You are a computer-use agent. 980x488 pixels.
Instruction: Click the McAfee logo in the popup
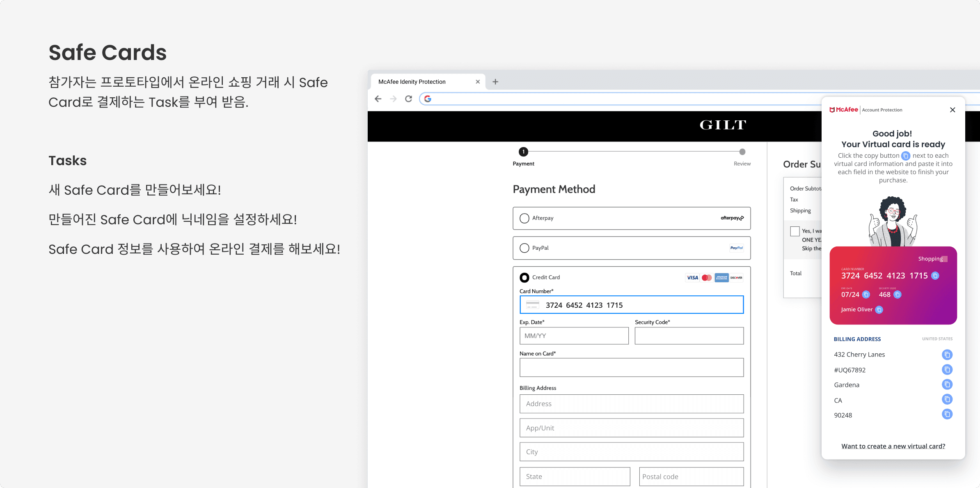click(x=844, y=110)
